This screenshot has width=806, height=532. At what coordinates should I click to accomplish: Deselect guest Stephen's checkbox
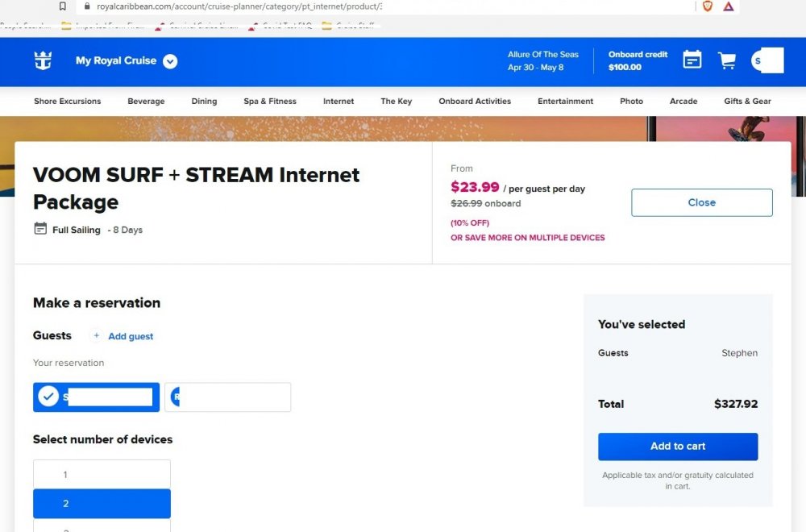(x=48, y=397)
